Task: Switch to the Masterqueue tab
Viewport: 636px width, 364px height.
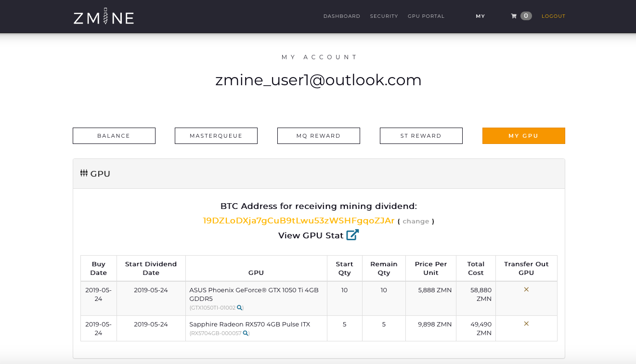Action: 216,136
